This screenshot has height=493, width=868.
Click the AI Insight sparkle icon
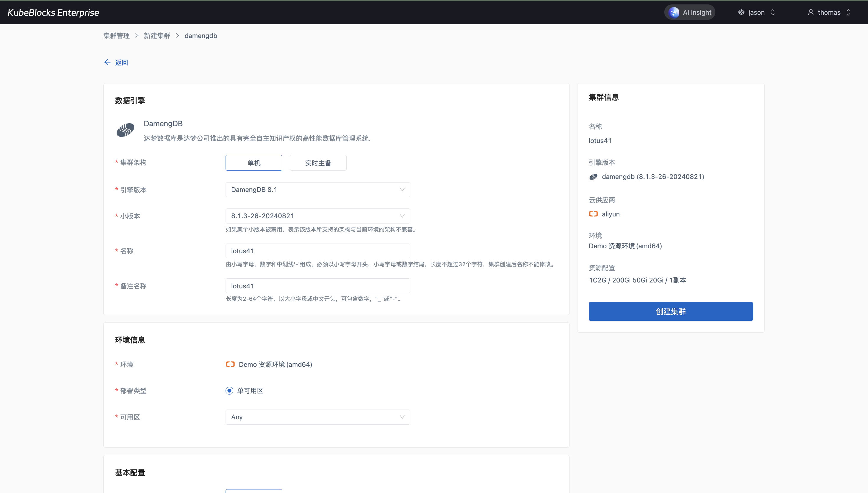pyautogui.click(x=674, y=12)
